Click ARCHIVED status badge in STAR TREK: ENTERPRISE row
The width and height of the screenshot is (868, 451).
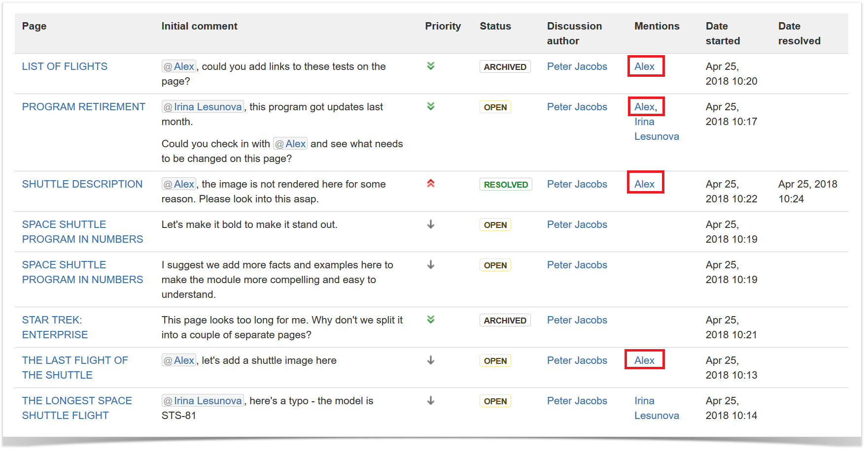coord(505,321)
